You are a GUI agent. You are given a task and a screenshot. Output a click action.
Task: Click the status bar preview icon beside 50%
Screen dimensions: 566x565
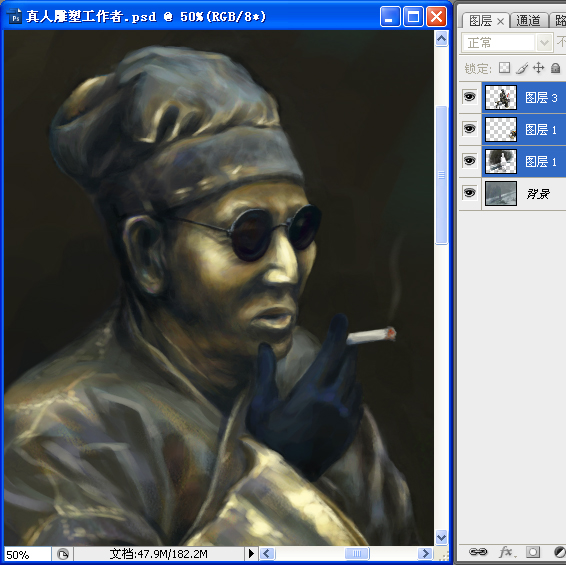click(x=63, y=554)
